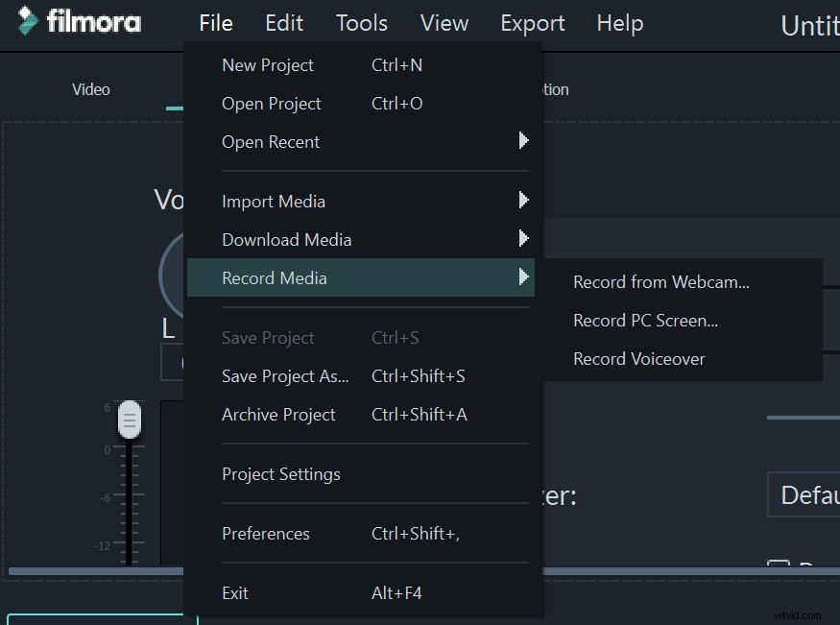
Task: Open the Preferences dialog
Action: click(266, 534)
